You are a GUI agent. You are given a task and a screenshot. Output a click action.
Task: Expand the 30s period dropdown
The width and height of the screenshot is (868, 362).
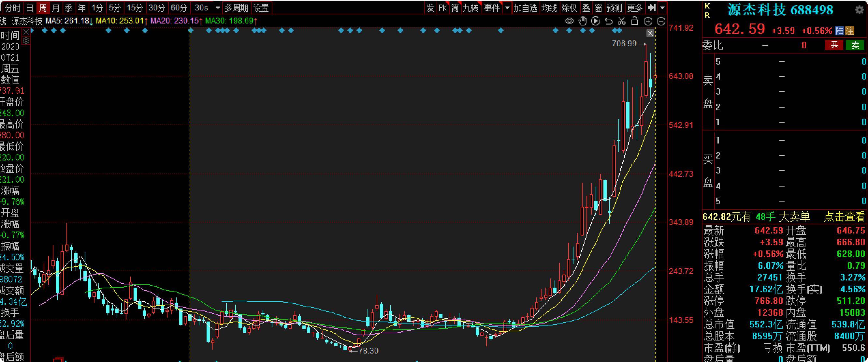tap(218, 8)
